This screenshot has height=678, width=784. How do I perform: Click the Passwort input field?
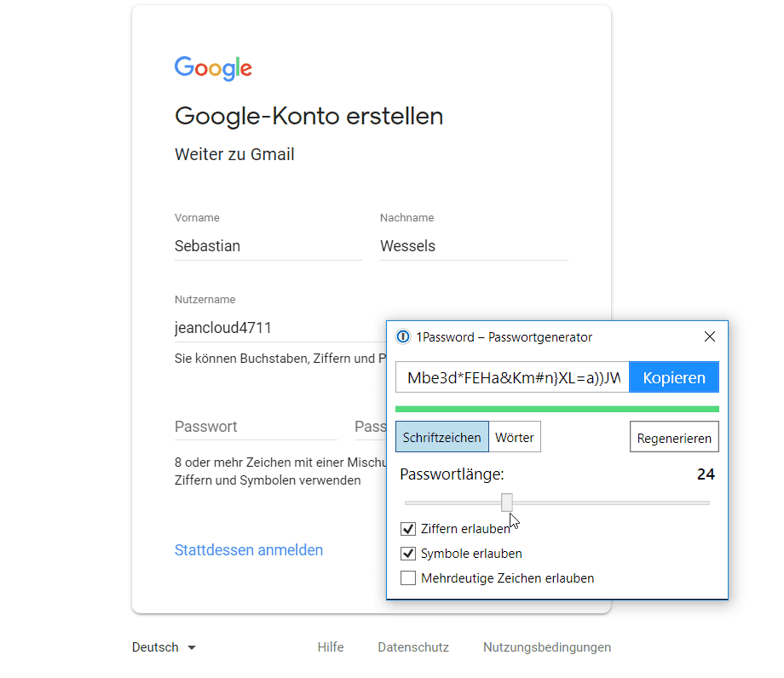pos(256,427)
